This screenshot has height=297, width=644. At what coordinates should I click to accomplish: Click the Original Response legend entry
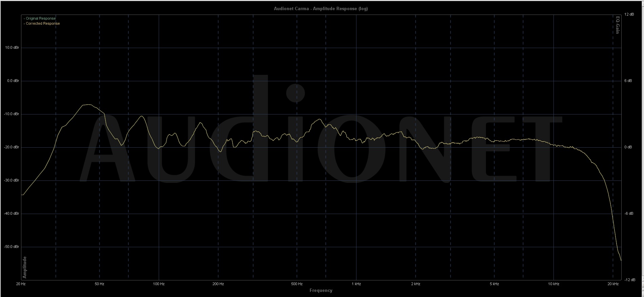[40, 18]
